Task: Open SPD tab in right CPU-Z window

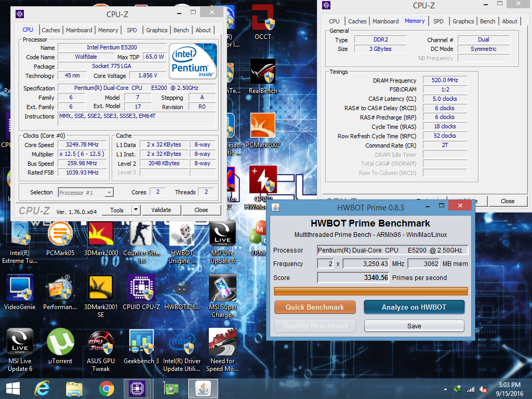Action: (438, 21)
